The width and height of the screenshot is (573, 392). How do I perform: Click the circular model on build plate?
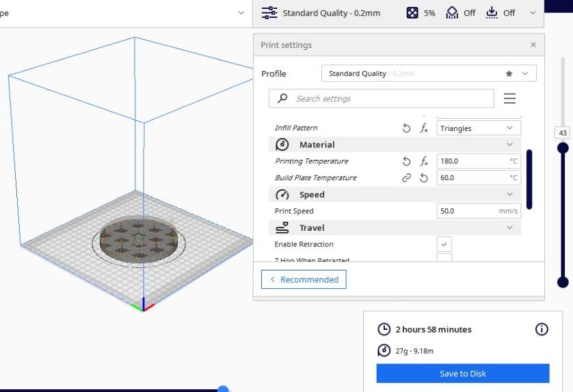[x=139, y=240]
